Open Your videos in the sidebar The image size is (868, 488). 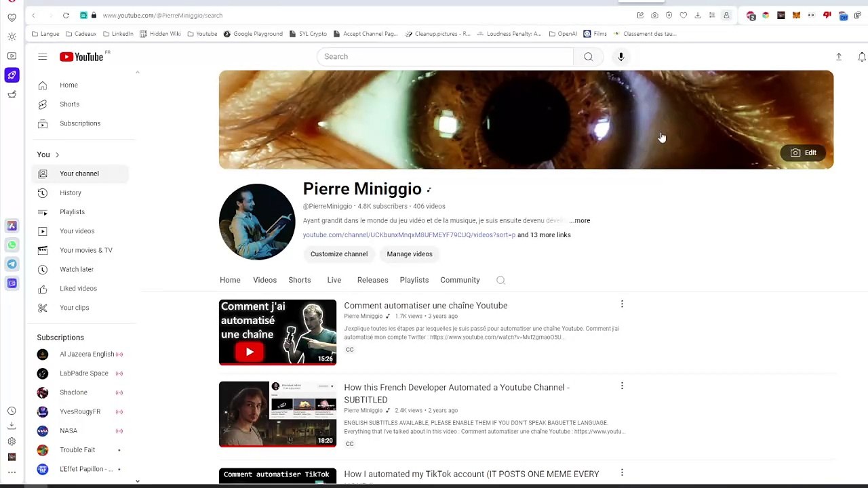79,231
